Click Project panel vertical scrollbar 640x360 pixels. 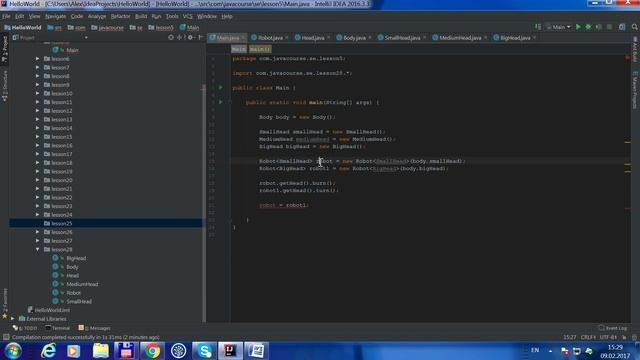(x=204, y=202)
